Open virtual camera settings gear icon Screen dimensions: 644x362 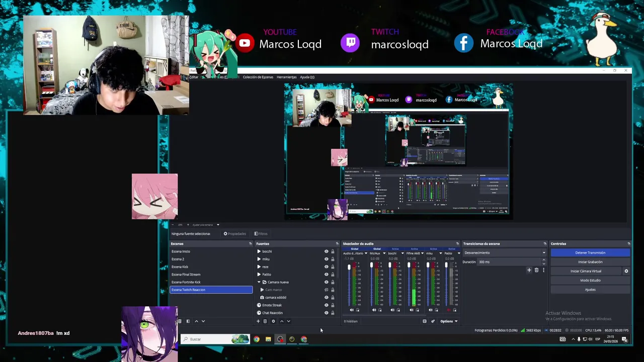(626, 271)
